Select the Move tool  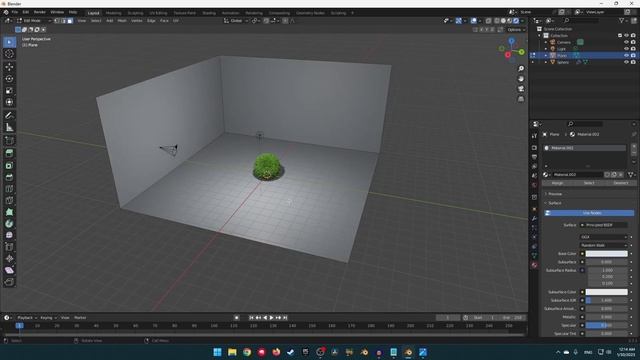(x=9, y=67)
